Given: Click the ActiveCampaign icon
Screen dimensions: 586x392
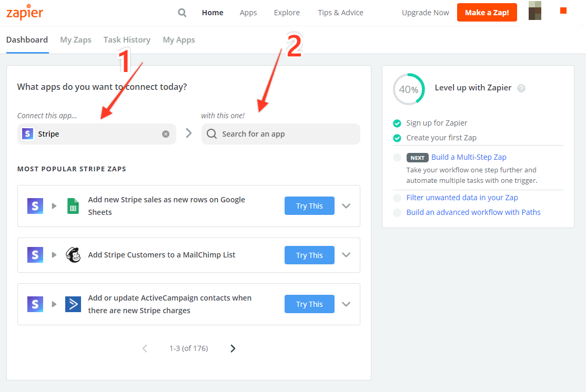Looking at the screenshot, I should point(73,304).
